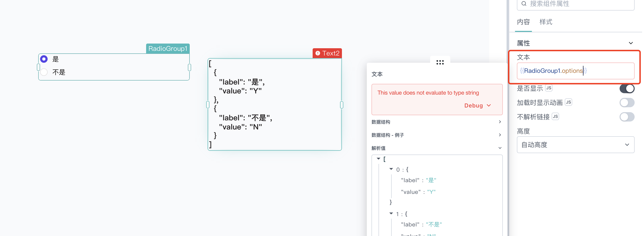Click the error icon on Text2 label
Screen dimensions: 644x236
click(x=318, y=53)
